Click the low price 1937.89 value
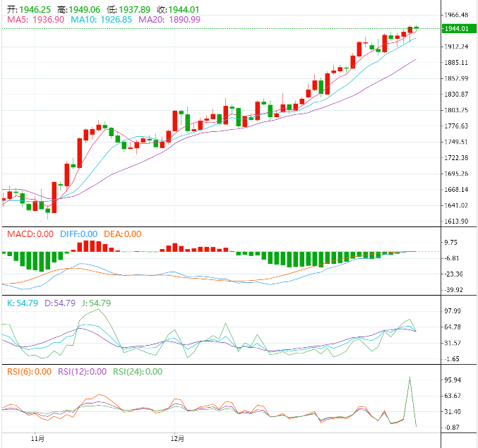Viewport: 478px width, 448px height. point(134,9)
